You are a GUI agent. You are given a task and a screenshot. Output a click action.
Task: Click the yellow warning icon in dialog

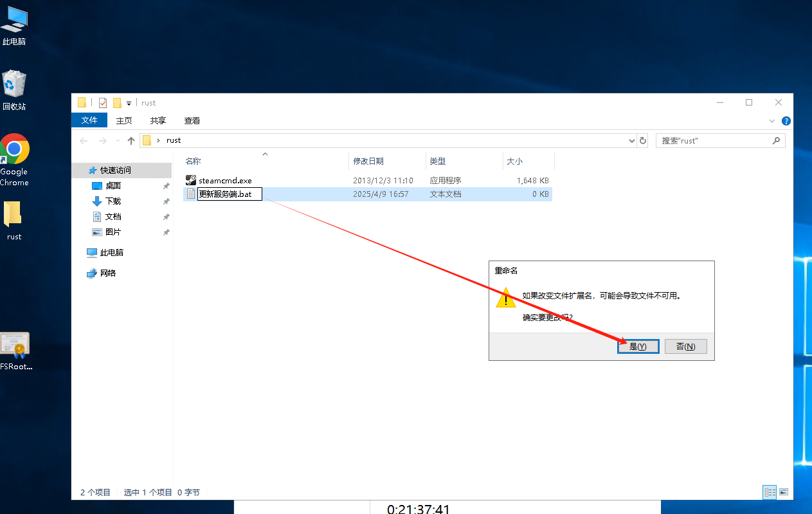point(506,298)
